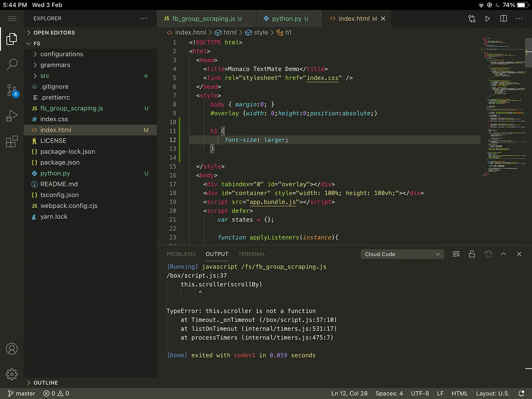Expand the OUTLINE section

pos(45,383)
